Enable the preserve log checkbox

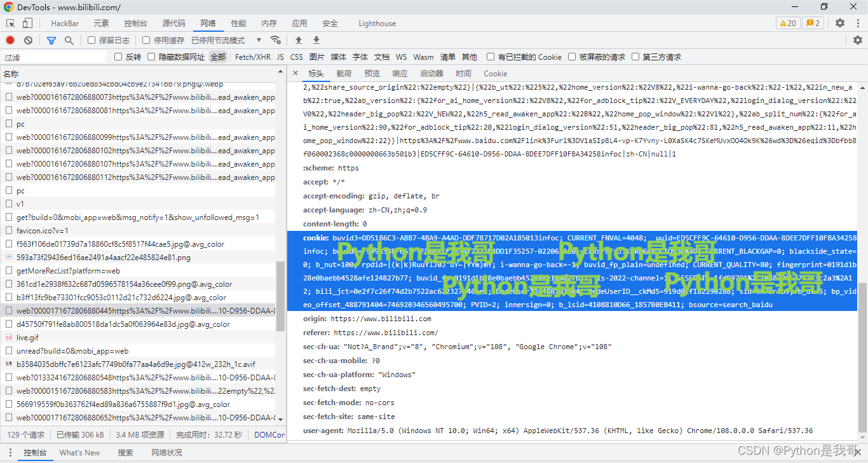(92, 40)
